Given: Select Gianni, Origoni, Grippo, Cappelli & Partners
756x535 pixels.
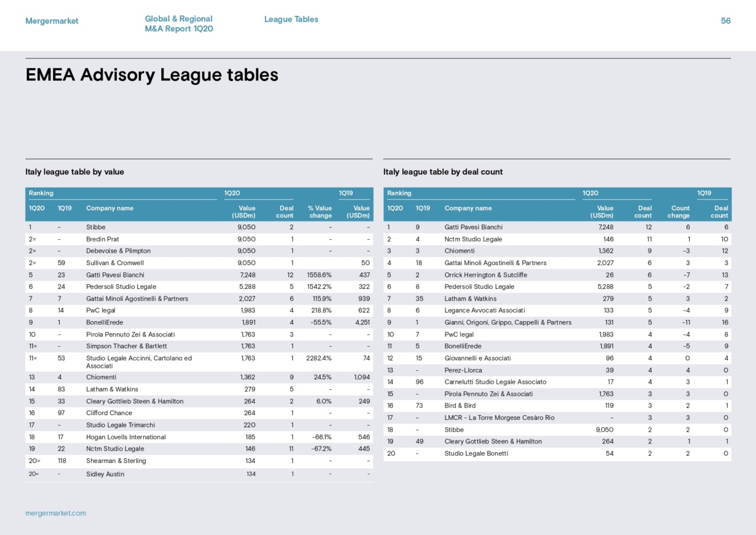Looking at the screenshot, I should click(x=508, y=322).
